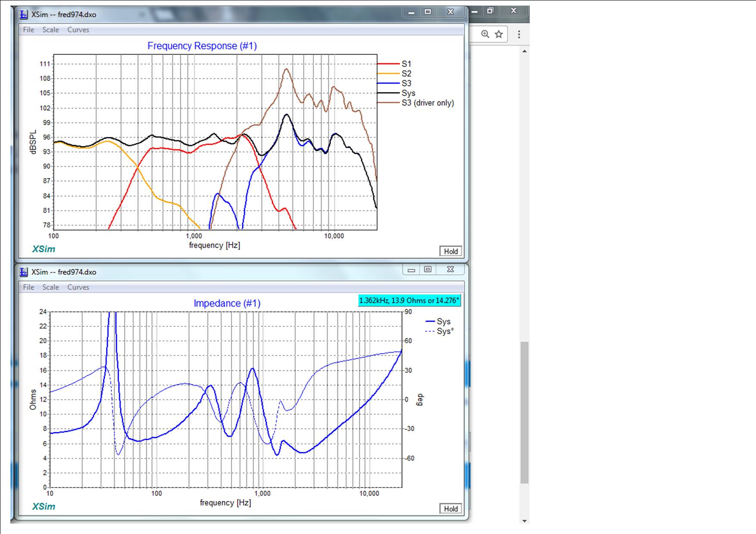Click dBSPL axis label
The height and width of the screenshot is (534, 756).
[x=33, y=142]
